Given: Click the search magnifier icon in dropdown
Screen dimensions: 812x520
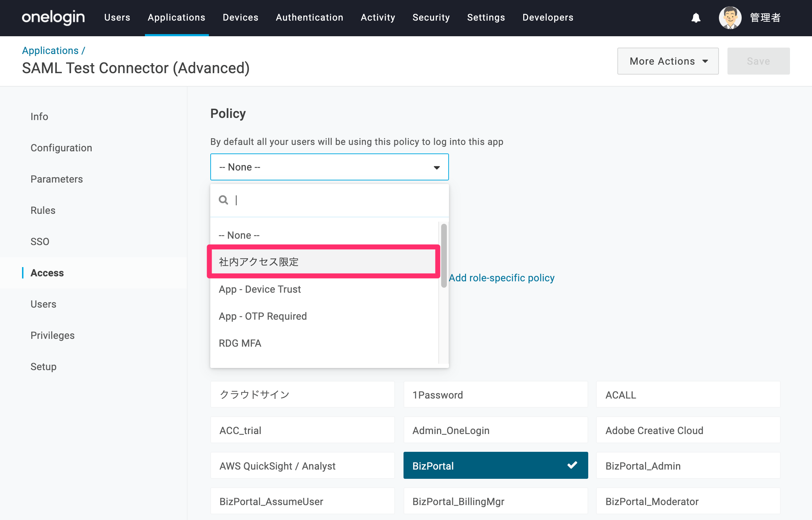Looking at the screenshot, I should click(x=223, y=200).
